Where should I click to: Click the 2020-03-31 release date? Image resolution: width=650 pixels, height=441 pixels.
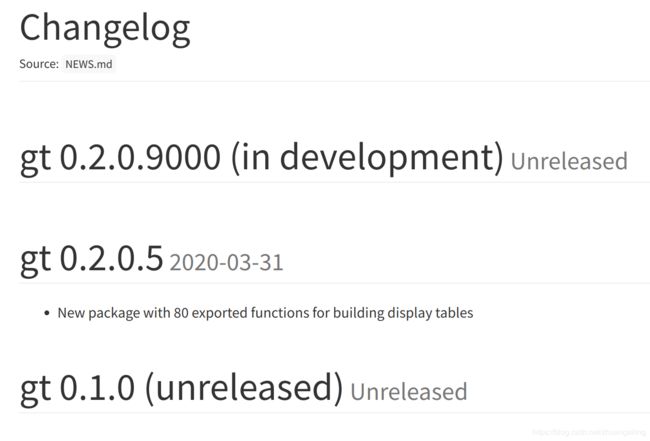tap(226, 263)
